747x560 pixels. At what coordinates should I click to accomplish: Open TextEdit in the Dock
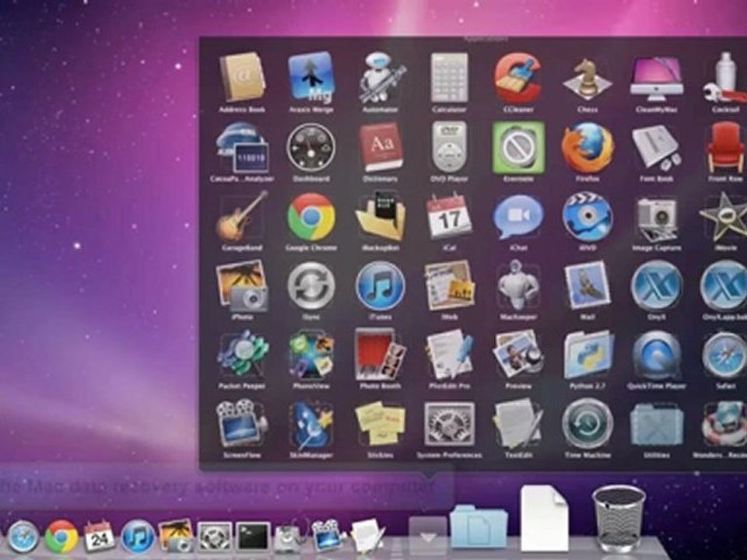point(366,536)
